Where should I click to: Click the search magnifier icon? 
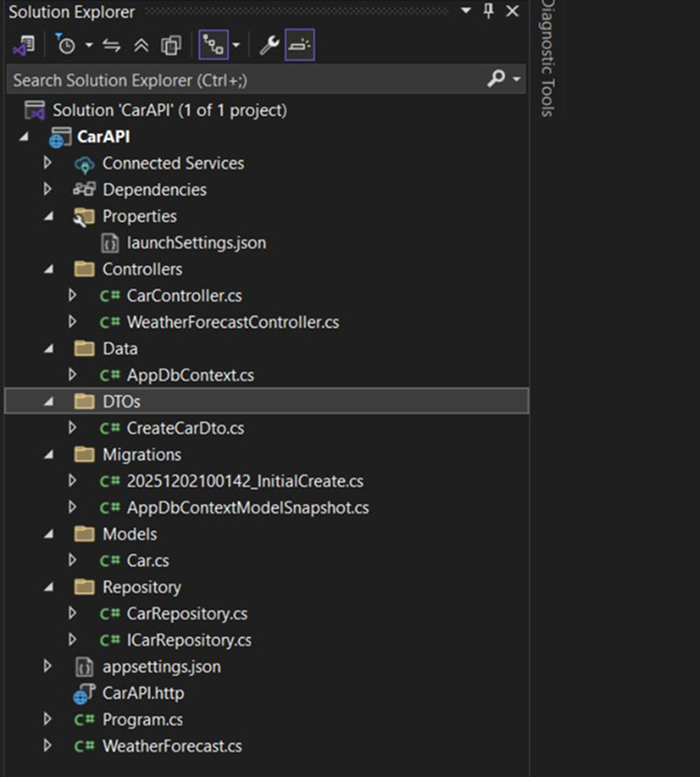[x=496, y=78]
